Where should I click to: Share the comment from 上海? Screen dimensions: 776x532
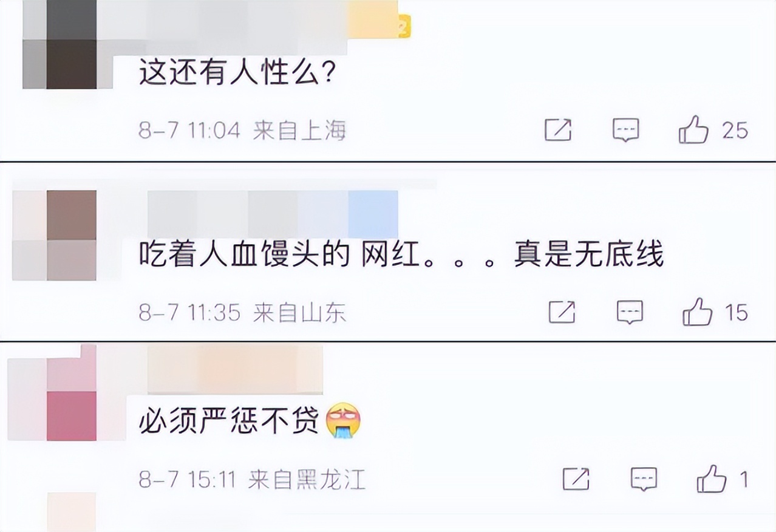(558, 130)
